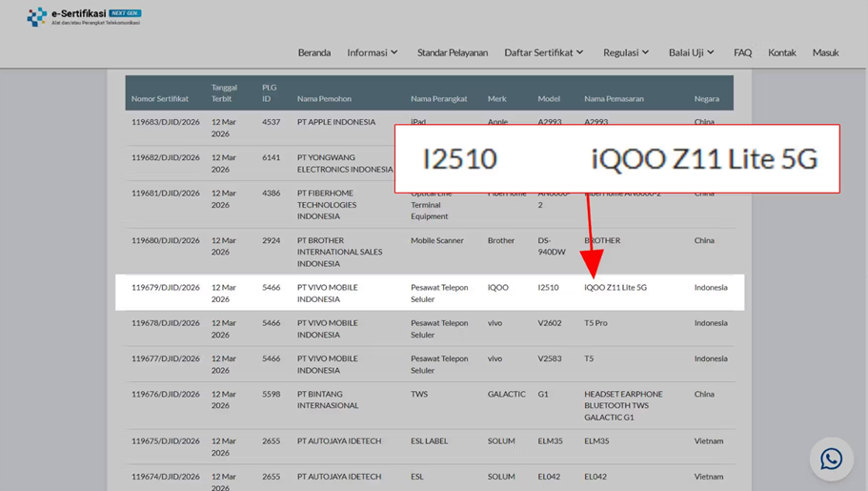Click the Mobile Scanner device cell

tap(437, 240)
